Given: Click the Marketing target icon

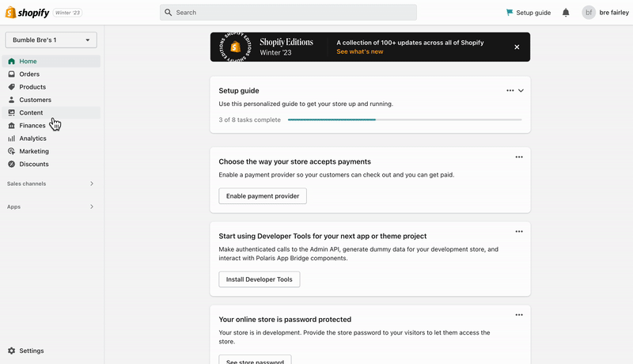Looking at the screenshot, I should coord(11,151).
